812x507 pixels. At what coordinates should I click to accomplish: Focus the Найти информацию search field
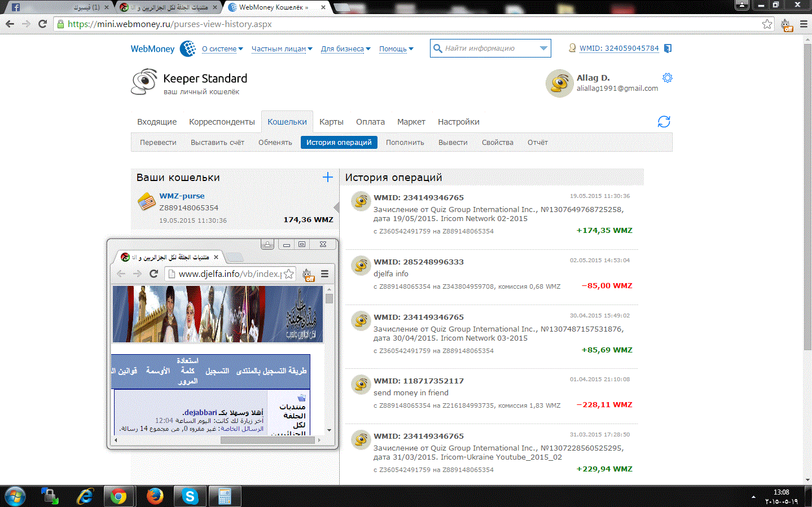tap(490, 49)
